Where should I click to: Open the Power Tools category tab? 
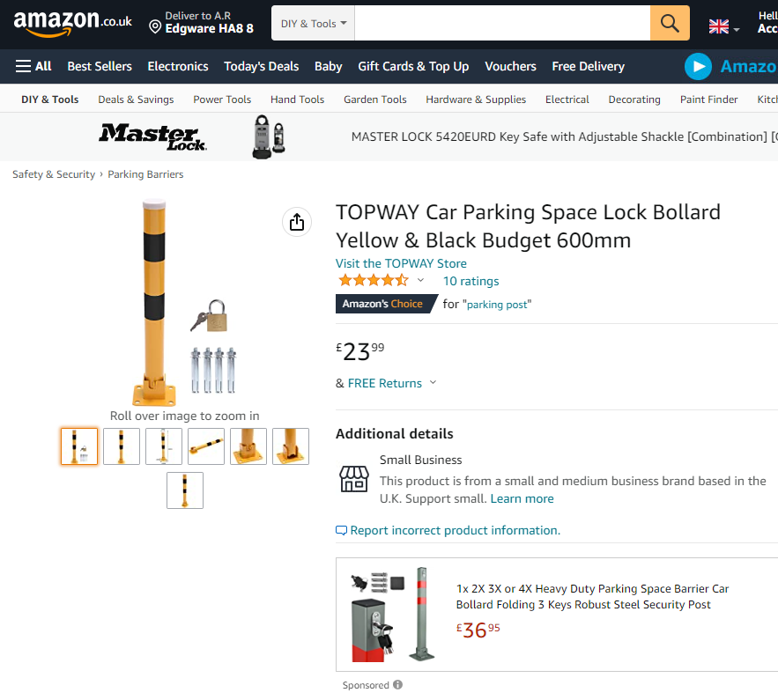pos(222,99)
